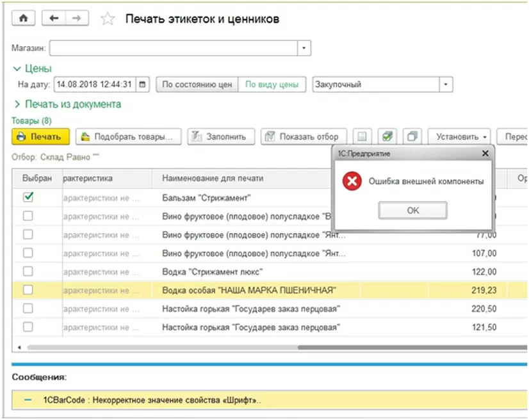Click the partially visible Перес... button
The image size is (529, 420).
coord(512,136)
